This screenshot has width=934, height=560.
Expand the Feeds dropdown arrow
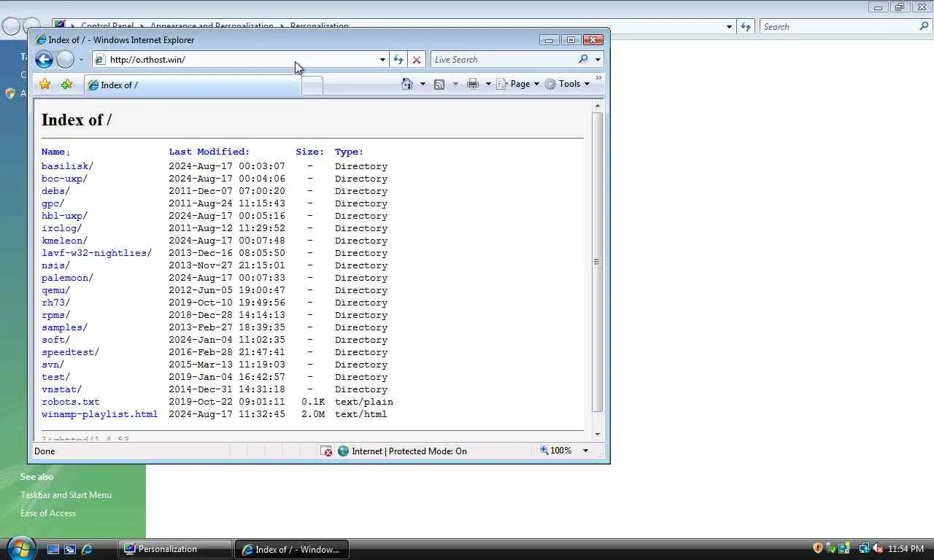click(455, 84)
